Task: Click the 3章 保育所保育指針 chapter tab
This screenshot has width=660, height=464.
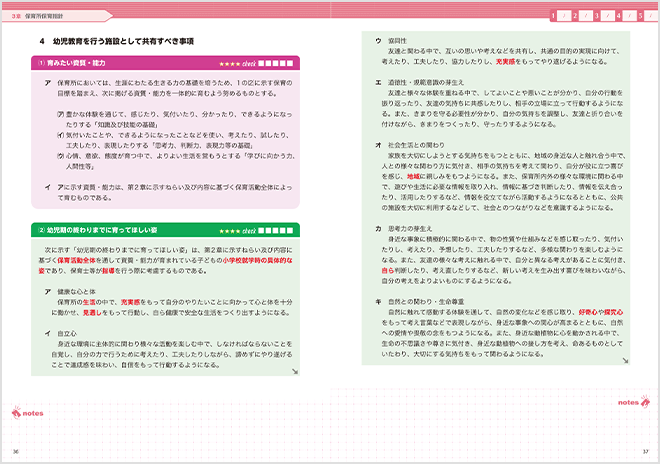Action: pos(57,16)
